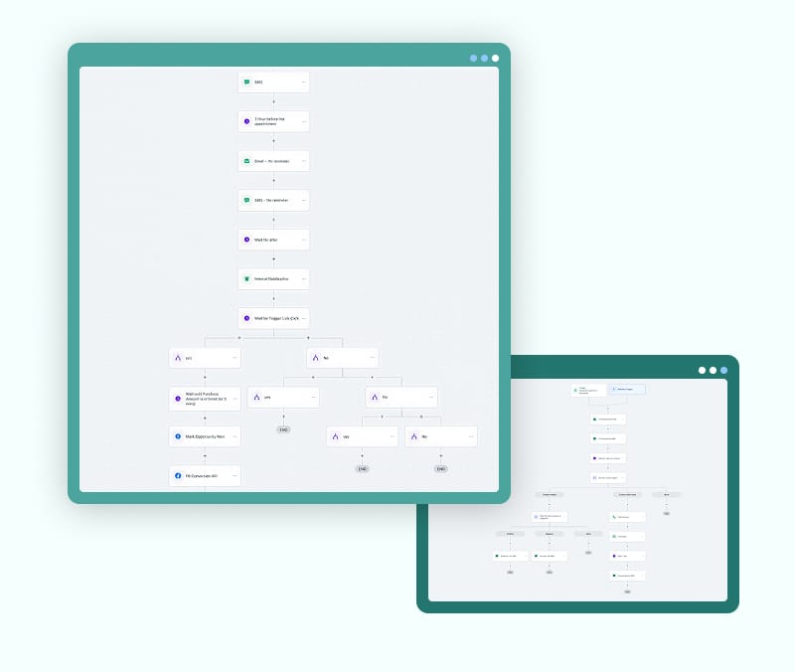The height and width of the screenshot is (672, 795).
Task: Open the options menu on the FB Conversion API step
Action: point(235,476)
